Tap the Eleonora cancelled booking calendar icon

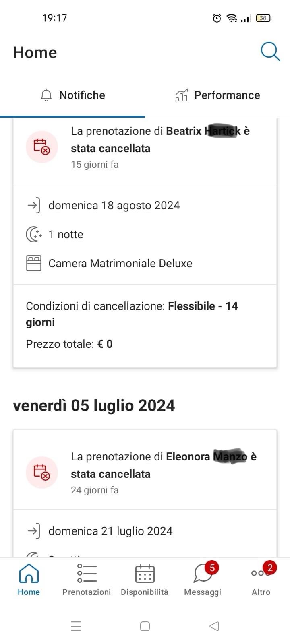coord(42,473)
